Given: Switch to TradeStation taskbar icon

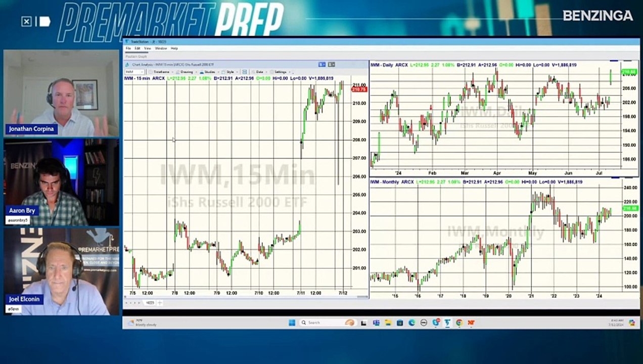Looking at the screenshot, I should 447,323.
